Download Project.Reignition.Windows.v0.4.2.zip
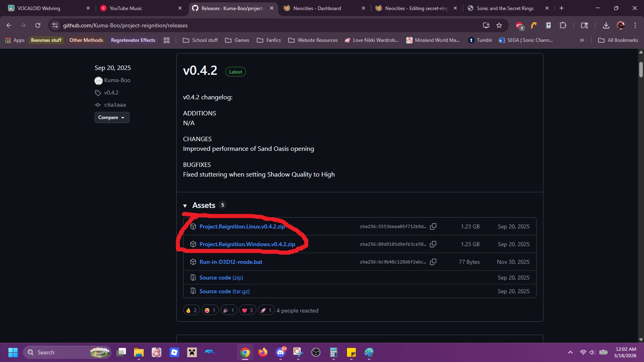Screen dimensions: 644x362 247,244
